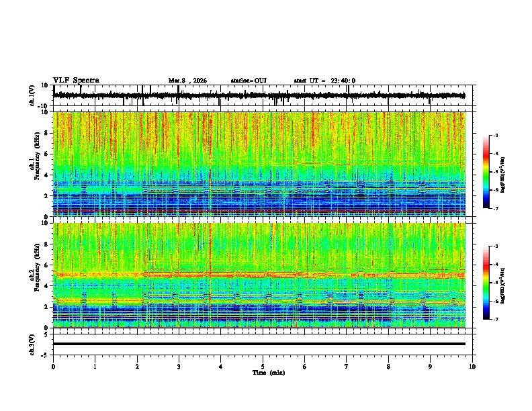Viewport: 532px width, 411px height.
Task: Click the time axis tick label "5"
Action: point(263,367)
